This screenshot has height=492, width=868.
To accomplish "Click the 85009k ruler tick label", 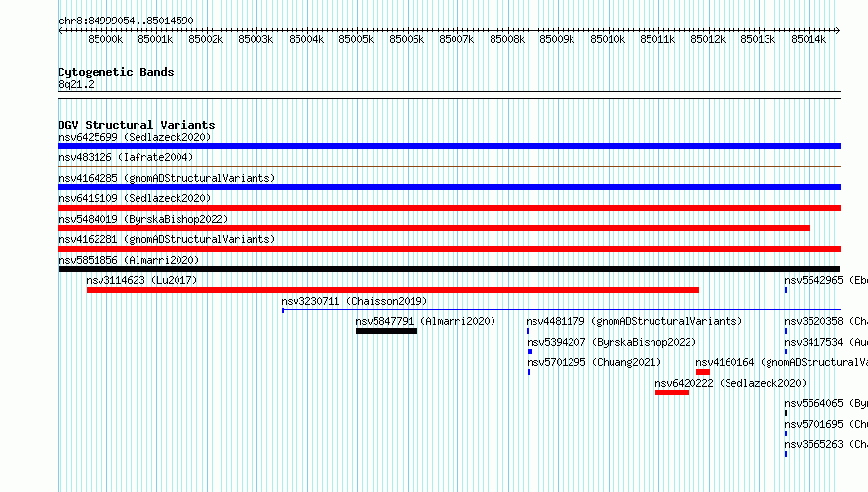I will pos(557,39).
